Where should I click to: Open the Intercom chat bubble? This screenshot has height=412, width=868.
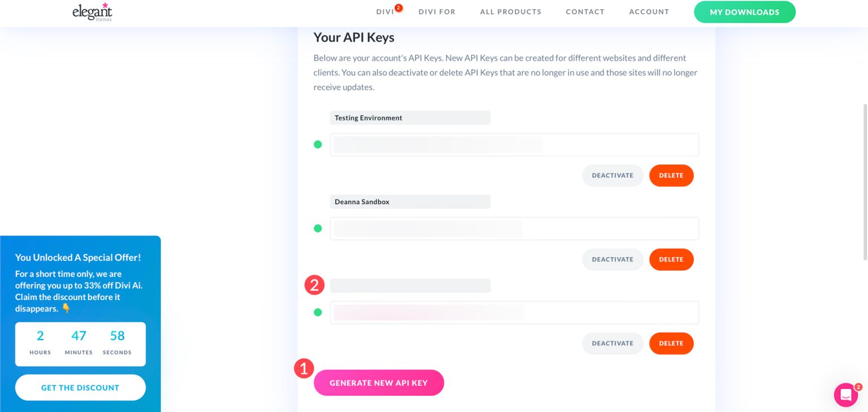pyautogui.click(x=845, y=394)
